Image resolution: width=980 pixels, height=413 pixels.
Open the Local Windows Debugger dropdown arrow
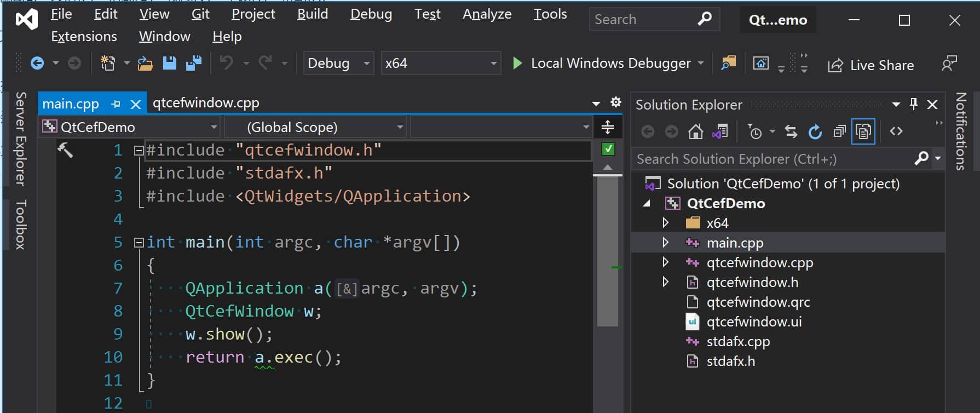(x=701, y=63)
